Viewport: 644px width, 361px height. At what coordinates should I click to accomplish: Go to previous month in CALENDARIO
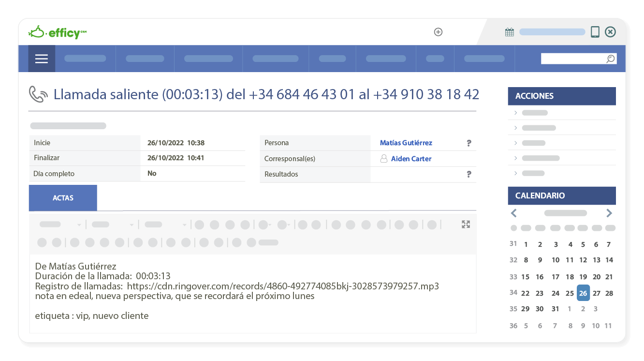[x=513, y=213]
